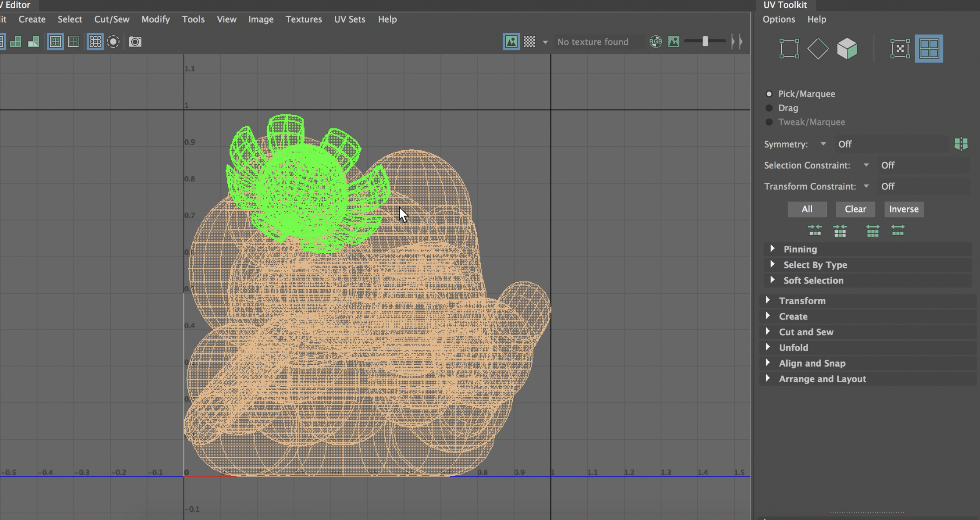Select face mode cube icon
The width and height of the screenshot is (980, 520).
click(847, 49)
